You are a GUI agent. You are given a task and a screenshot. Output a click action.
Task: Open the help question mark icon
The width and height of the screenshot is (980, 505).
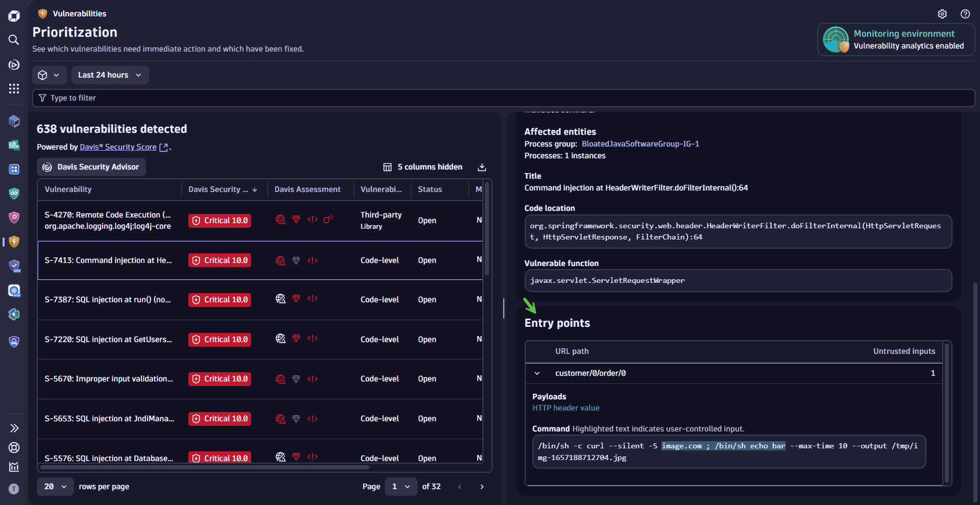click(x=965, y=14)
